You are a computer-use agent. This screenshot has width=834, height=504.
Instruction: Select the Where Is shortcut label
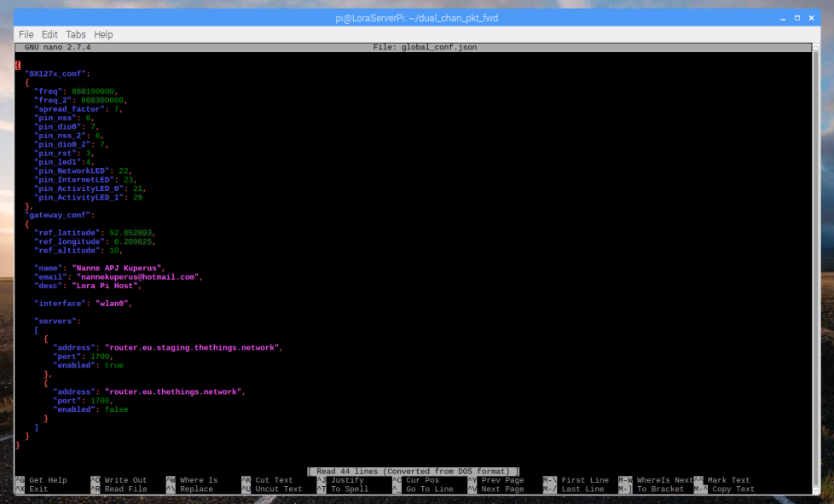tap(198, 480)
